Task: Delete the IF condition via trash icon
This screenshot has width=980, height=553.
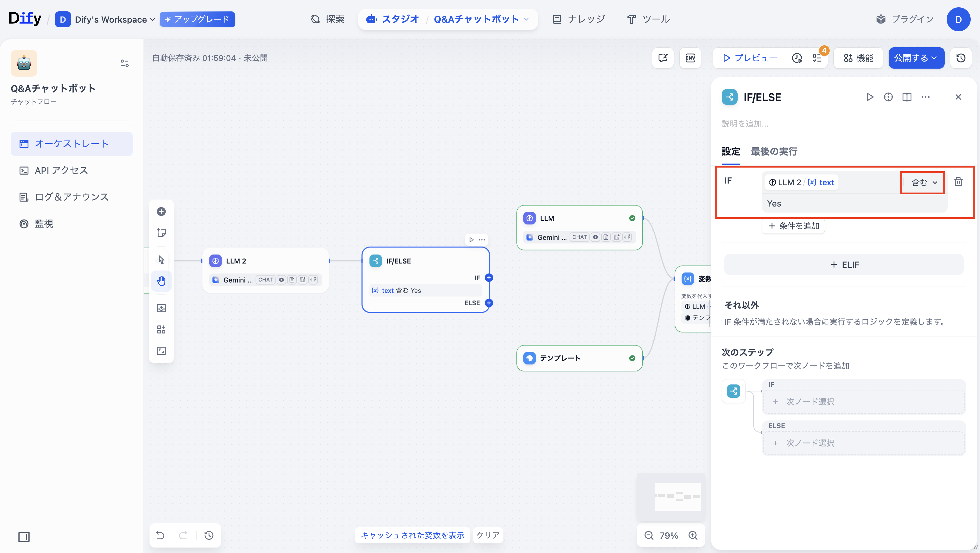Action: point(958,182)
